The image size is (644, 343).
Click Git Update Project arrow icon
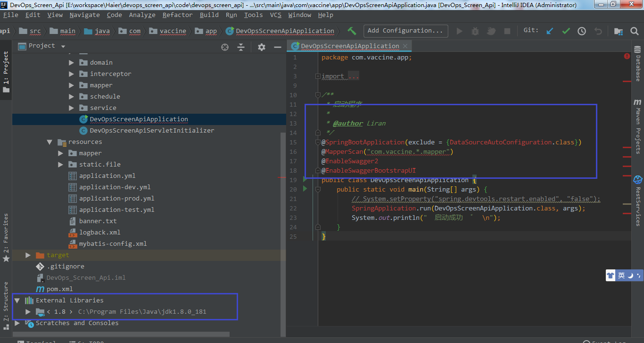point(550,31)
